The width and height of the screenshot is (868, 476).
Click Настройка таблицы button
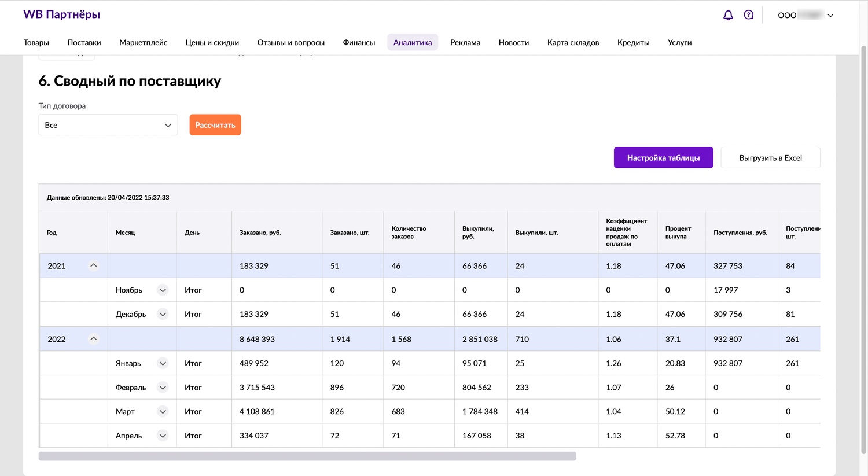point(663,157)
